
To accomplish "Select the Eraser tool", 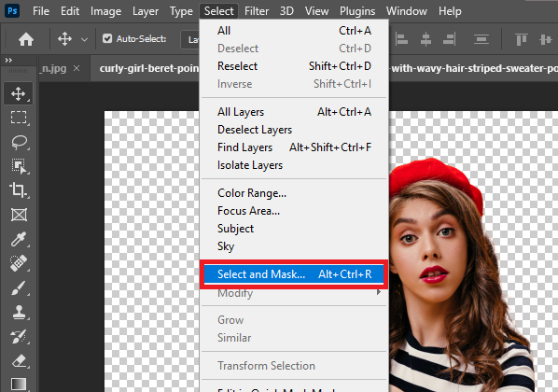I will (19, 360).
